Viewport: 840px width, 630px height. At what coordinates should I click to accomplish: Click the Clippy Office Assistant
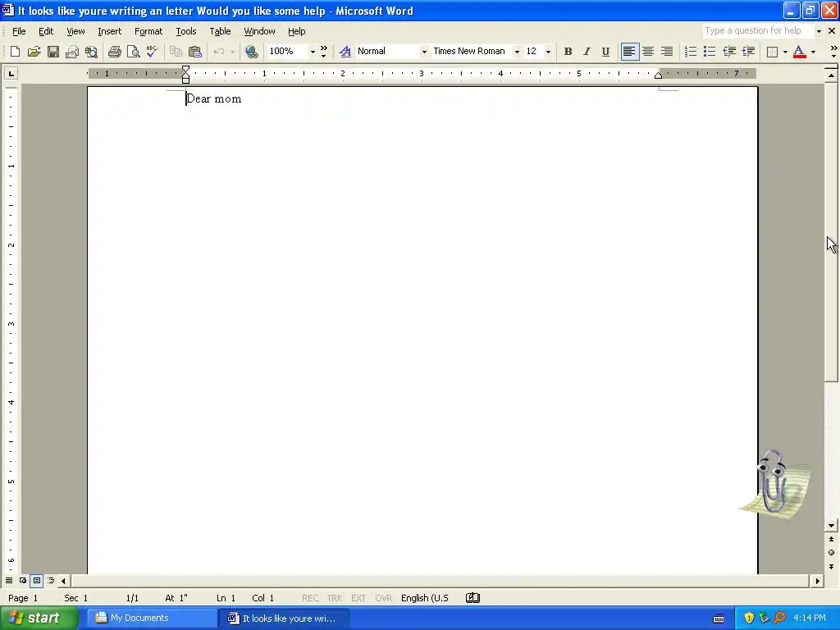point(774,485)
